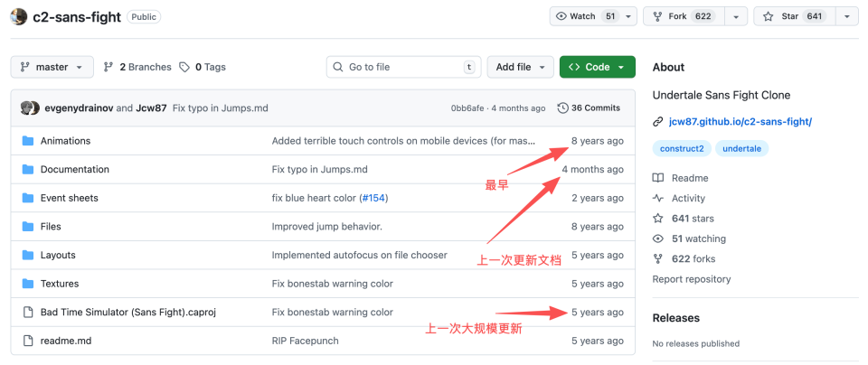This screenshot has width=868, height=365.
Task: Click the Watch eye icon
Action: (561, 16)
